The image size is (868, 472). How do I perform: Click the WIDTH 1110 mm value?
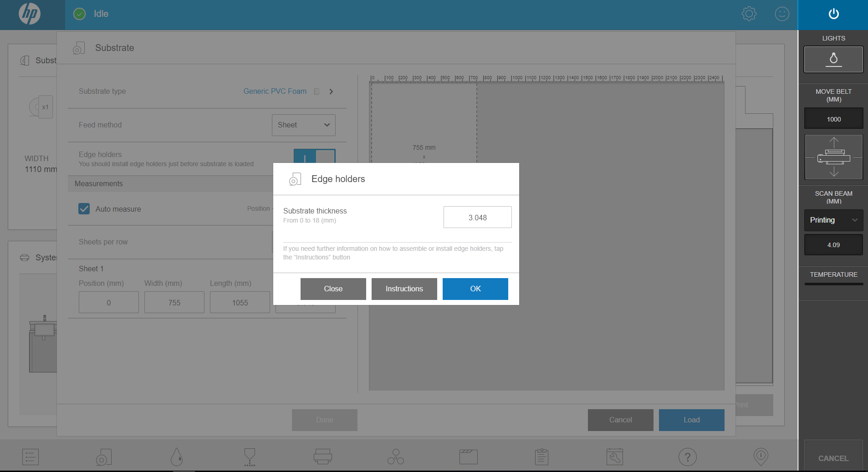pyautogui.click(x=41, y=169)
